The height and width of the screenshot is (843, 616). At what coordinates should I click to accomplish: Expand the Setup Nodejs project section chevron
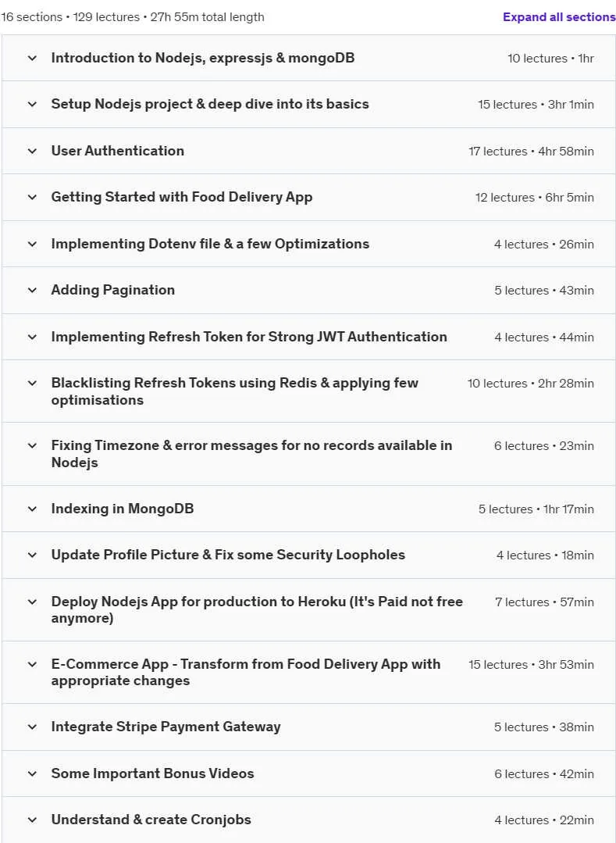coord(32,104)
